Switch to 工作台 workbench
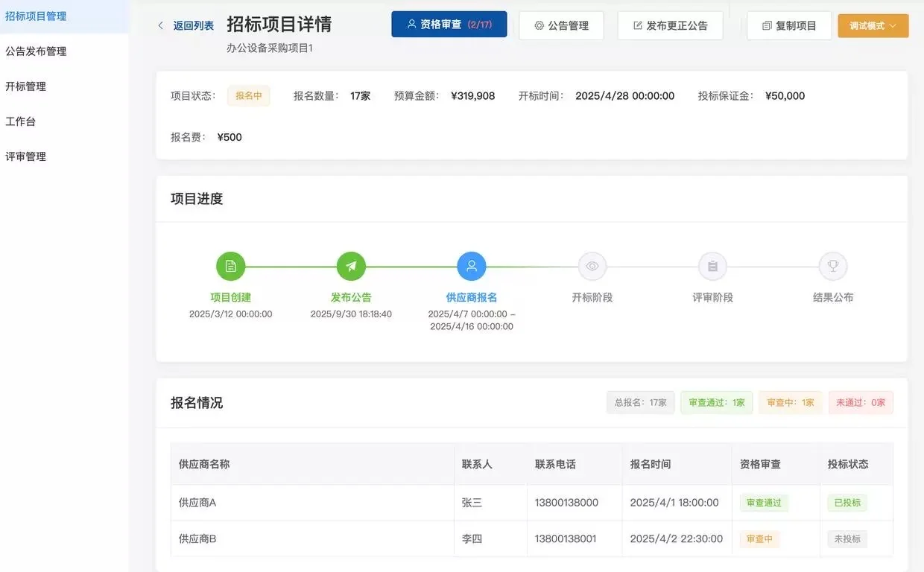924x572 pixels. (x=19, y=121)
